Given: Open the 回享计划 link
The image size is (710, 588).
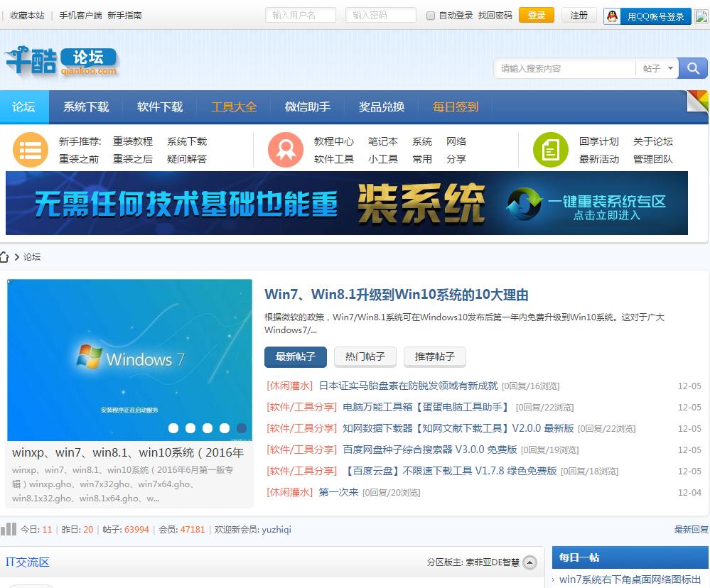Looking at the screenshot, I should [x=598, y=141].
